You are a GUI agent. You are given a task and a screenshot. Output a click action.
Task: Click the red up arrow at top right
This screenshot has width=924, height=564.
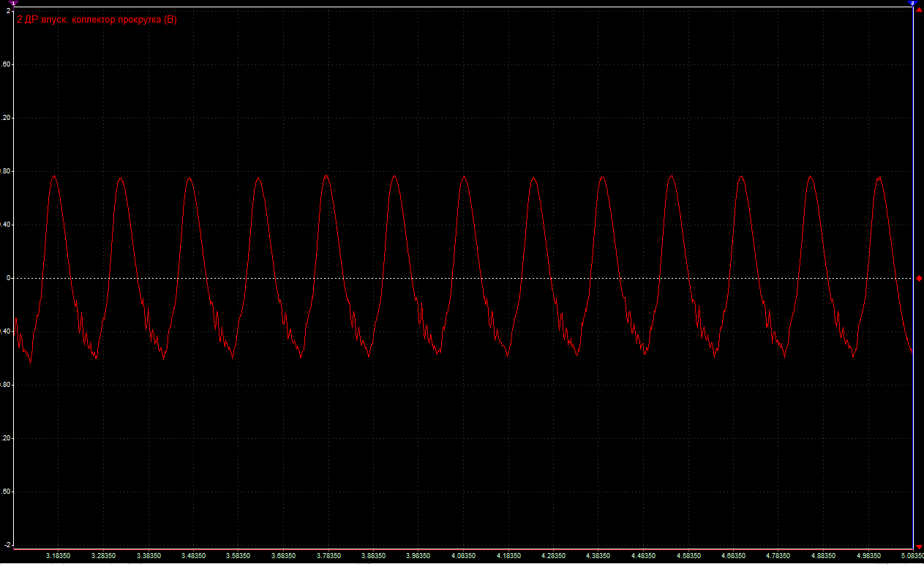[x=920, y=8]
